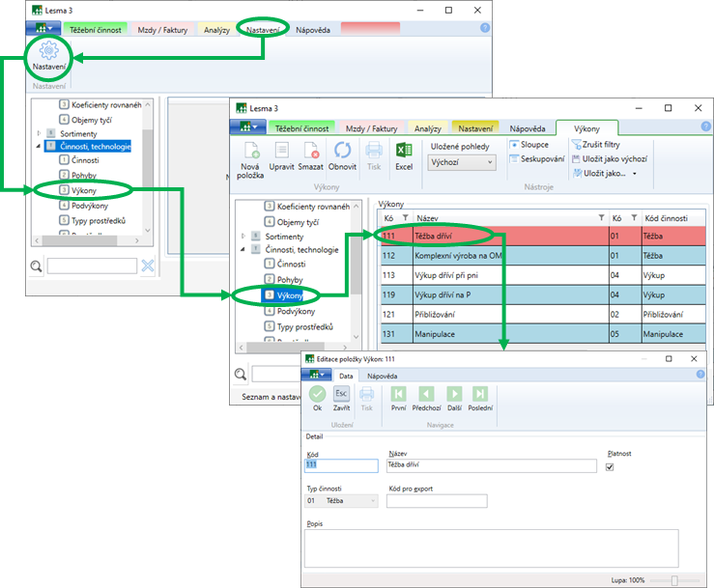Click the Smazat delete icon
This screenshot has height=588, width=714.
pos(311,152)
